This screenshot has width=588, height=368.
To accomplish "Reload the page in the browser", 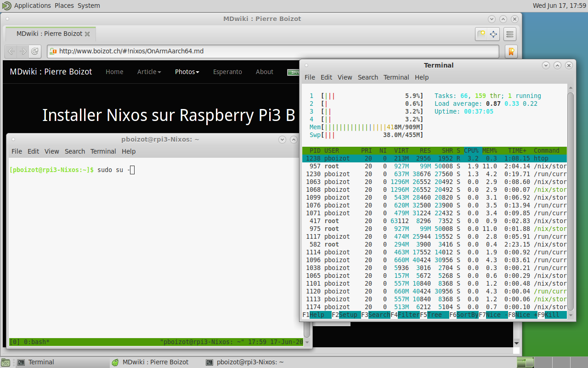I will pos(34,51).
